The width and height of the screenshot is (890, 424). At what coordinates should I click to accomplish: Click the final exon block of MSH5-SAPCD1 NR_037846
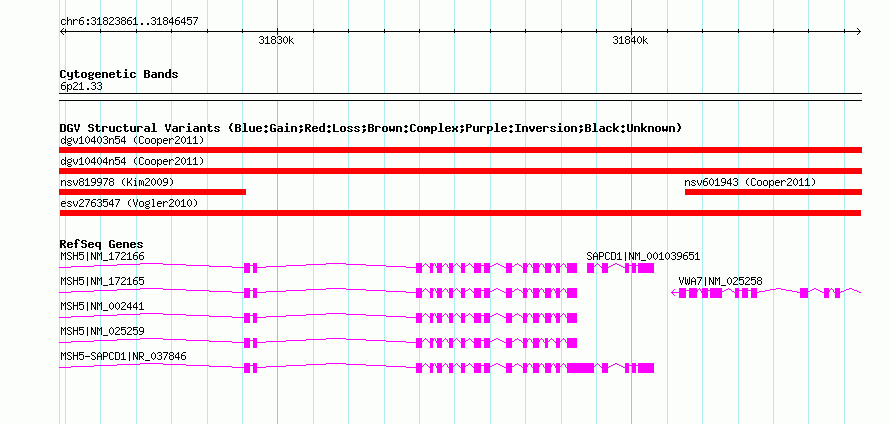[646, 368]
